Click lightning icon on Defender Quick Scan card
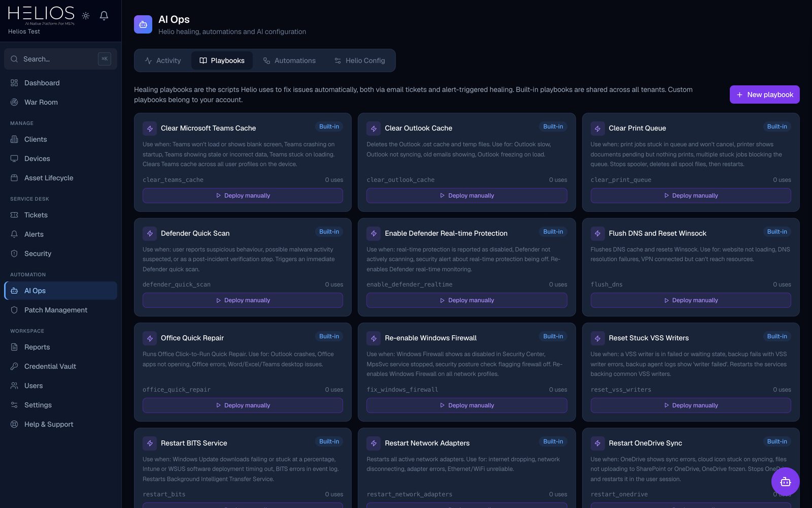This screenshot has height=508, width=812. [x=150, y=234]
